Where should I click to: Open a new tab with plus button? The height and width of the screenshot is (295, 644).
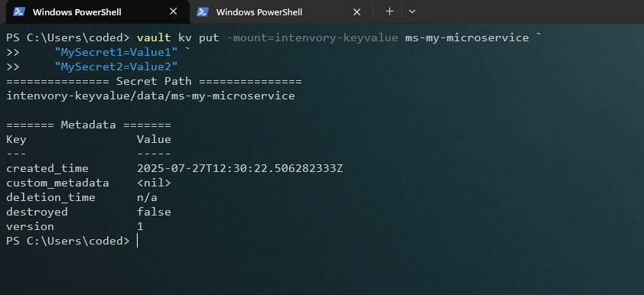pyautogui.click(x=389, y=11)
